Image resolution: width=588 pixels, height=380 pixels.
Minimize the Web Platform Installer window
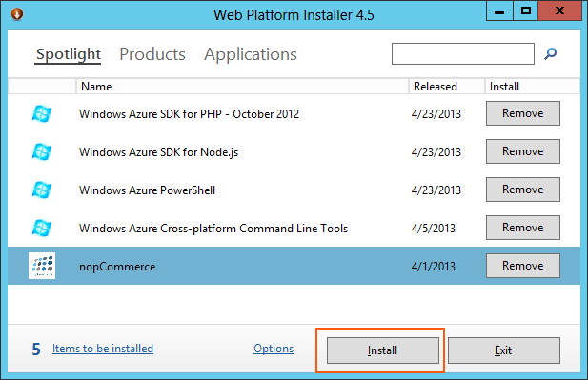click(499, 10)
